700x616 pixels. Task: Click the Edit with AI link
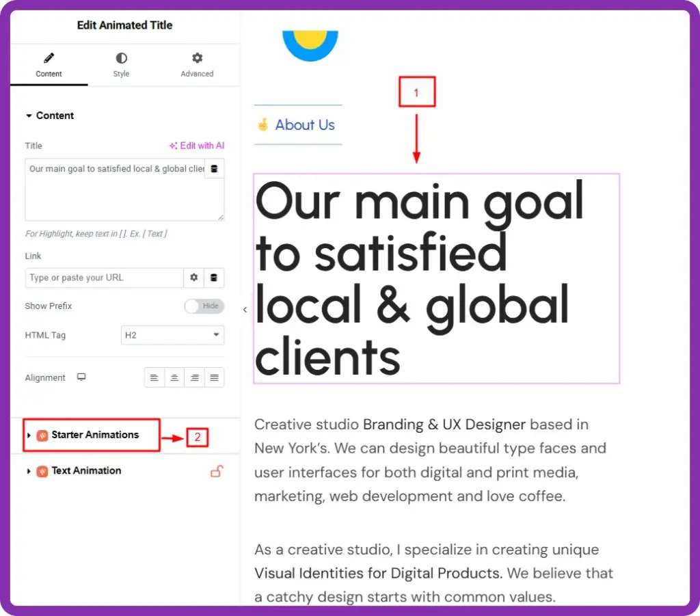[197, 146]
